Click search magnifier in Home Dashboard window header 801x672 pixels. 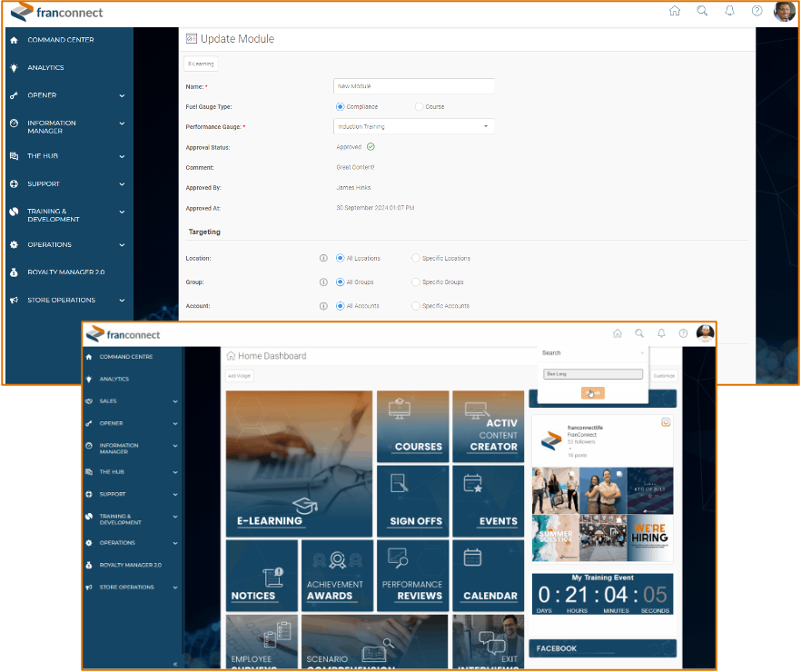[639, 333]
